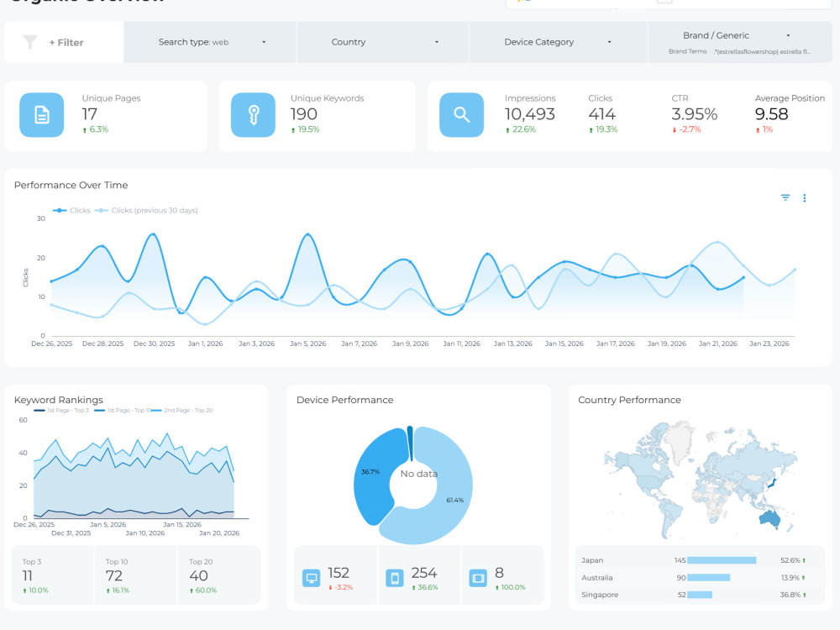Add a new filter with + Filter
Screen dimensions: 840x630
click(x=66, y=42)
